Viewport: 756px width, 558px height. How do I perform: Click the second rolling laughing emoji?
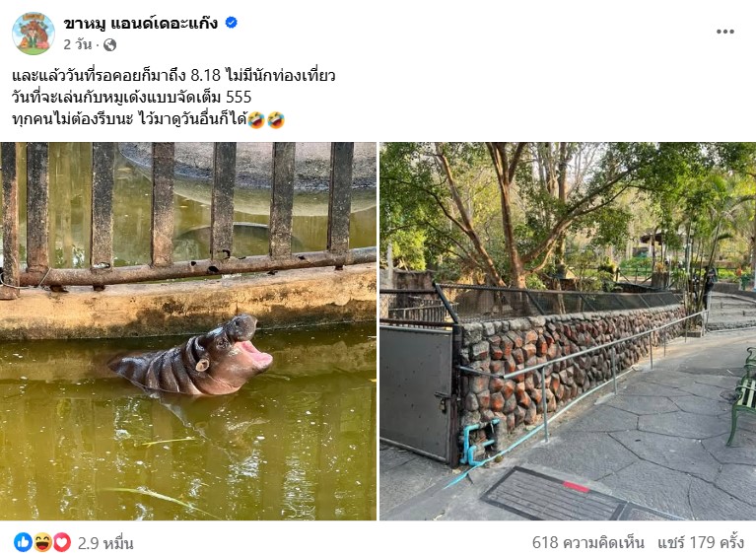(276, 119)
